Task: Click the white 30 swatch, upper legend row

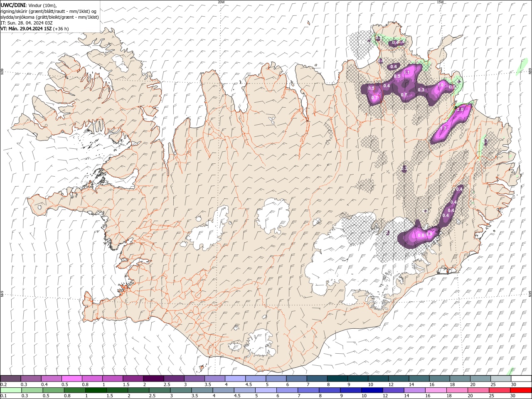Action: (521, 379)
